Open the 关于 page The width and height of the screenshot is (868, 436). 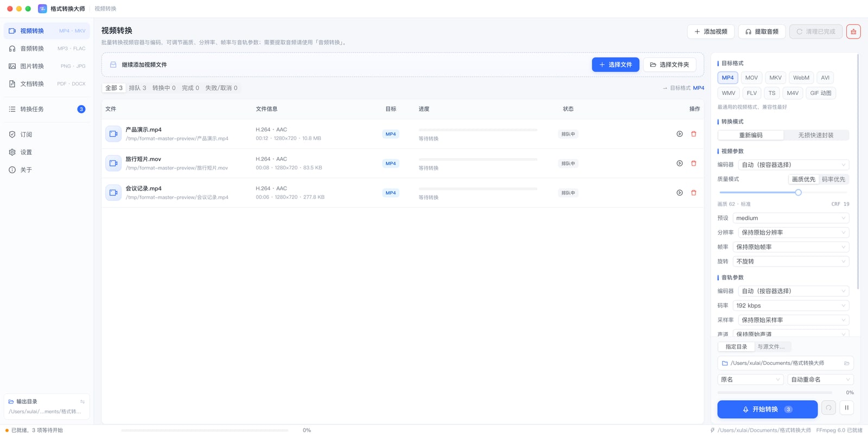click(x=47, y=170)
